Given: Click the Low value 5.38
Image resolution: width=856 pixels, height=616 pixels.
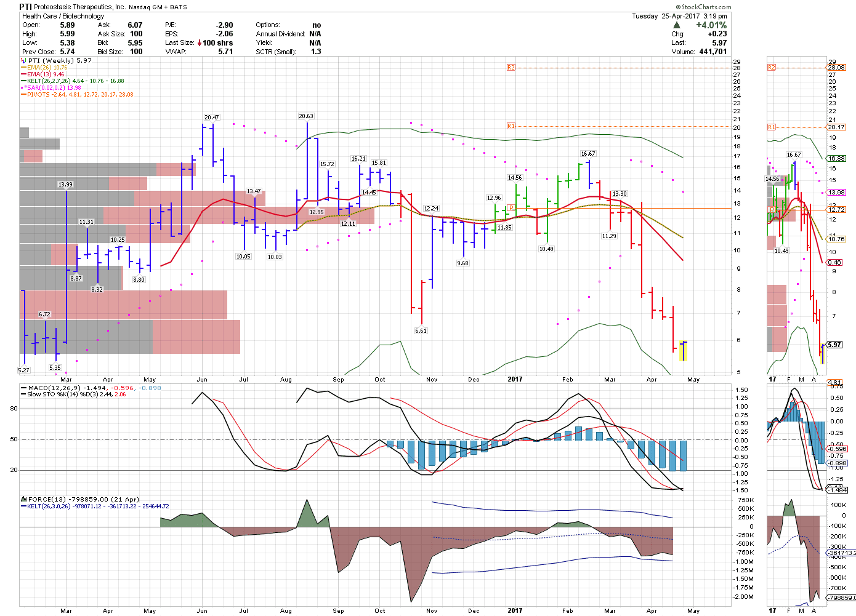Looking at the screenshot, I should pos(67,43).
